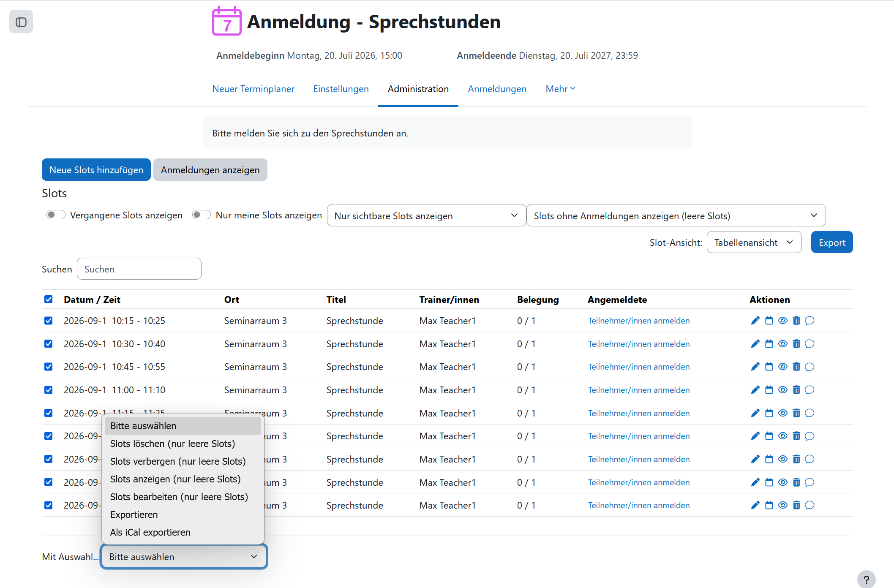Uncheck the checkbox for the 11:00 - 11:10 slot

click(49, 390)
